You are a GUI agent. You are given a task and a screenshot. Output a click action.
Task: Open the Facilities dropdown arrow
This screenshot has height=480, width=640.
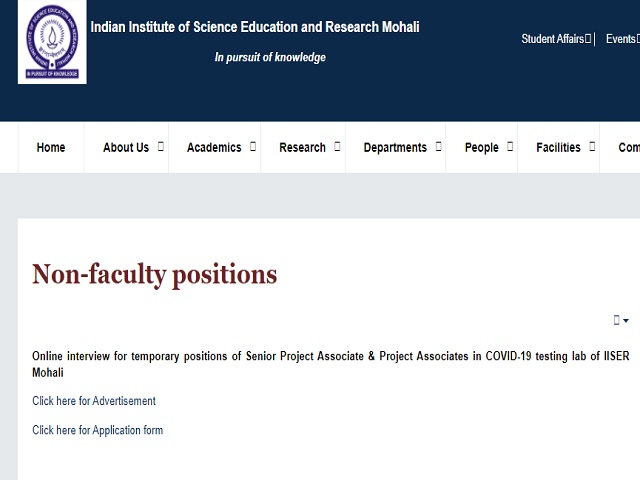tap(592, 146)
